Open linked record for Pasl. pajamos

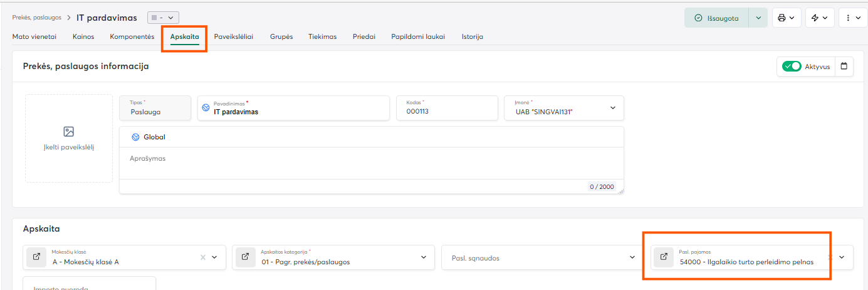click(664, 257)
